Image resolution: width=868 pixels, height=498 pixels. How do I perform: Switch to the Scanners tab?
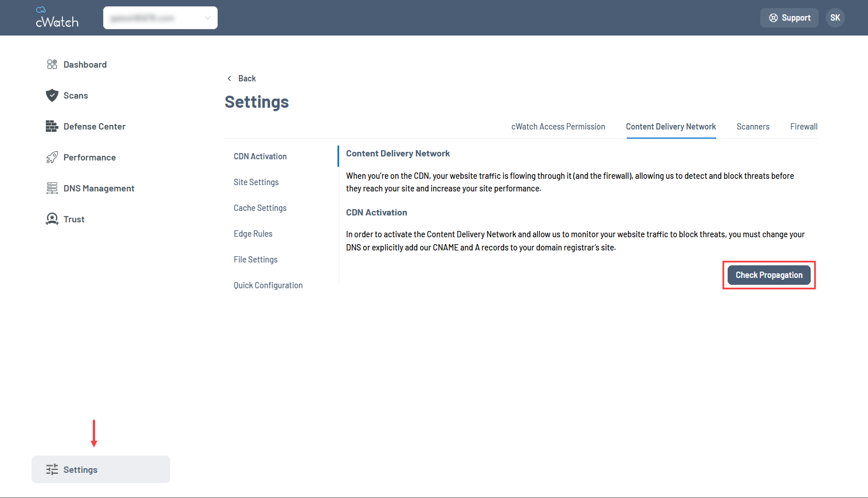pyautogui.click(x=753, y=127)
